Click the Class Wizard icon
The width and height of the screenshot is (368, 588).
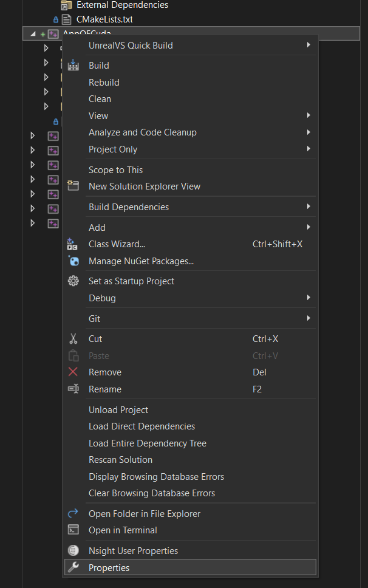coord(73,244)
